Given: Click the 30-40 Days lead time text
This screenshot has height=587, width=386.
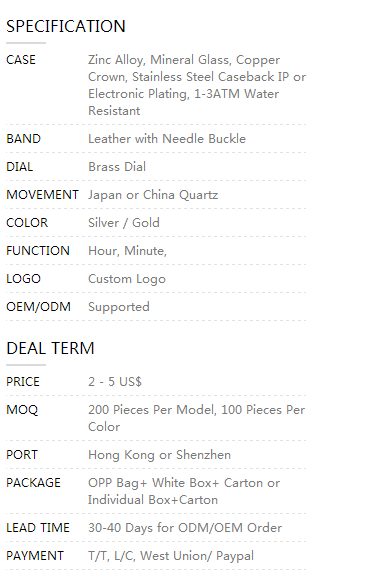Looking at the screenshot, I should coord(185,528).
